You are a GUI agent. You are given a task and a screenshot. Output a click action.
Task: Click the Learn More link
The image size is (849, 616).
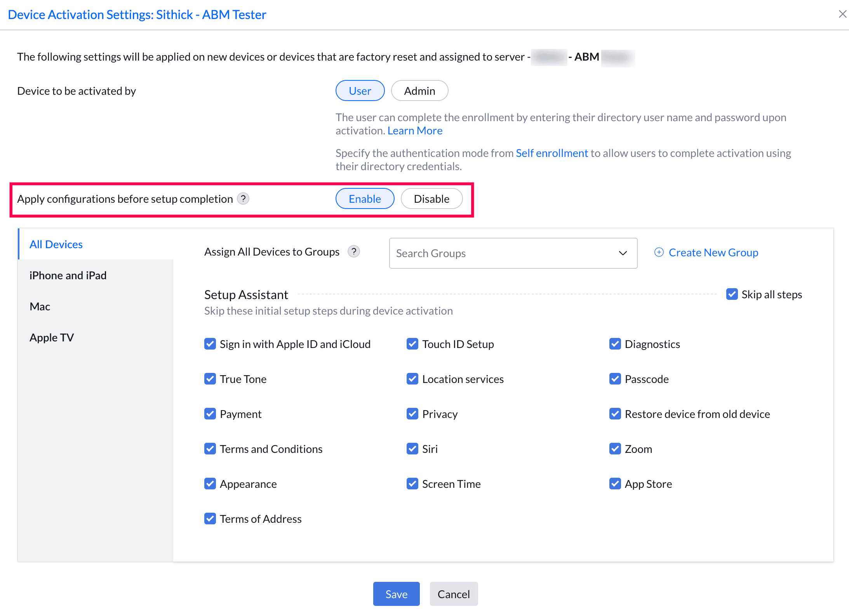[x=415, y=131]
